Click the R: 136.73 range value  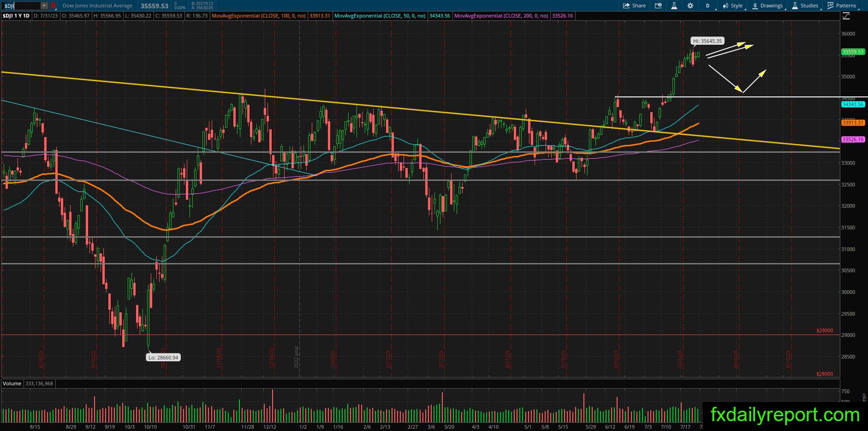pyautogui.click(x=196, y=16)
